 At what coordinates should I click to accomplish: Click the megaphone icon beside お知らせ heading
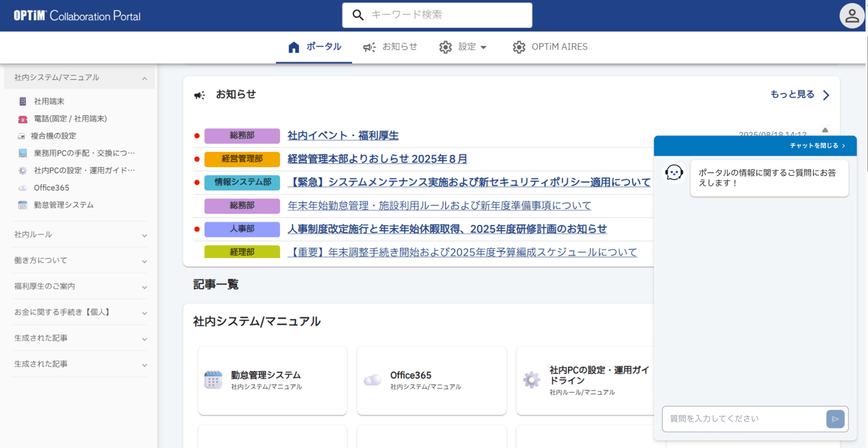[200, 95]
